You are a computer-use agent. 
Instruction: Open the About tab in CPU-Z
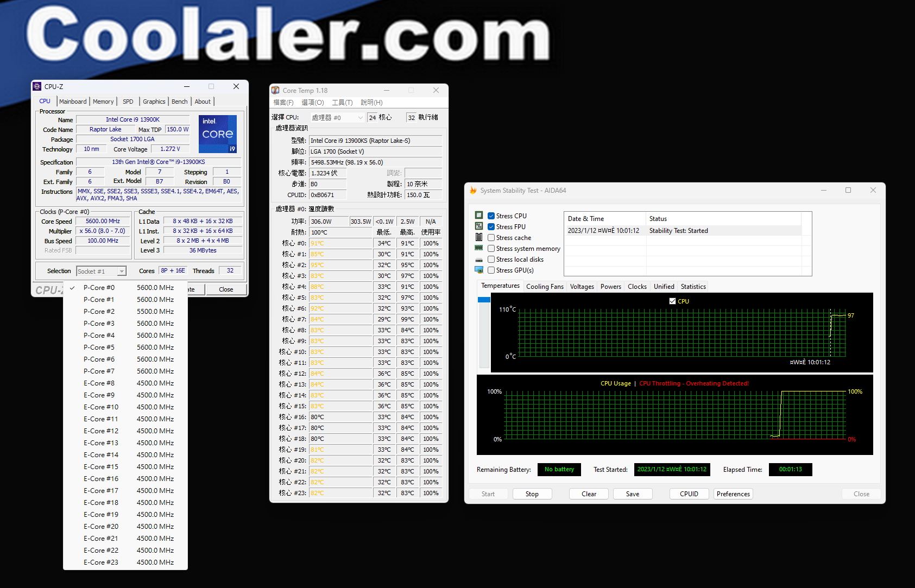[203, 102]
